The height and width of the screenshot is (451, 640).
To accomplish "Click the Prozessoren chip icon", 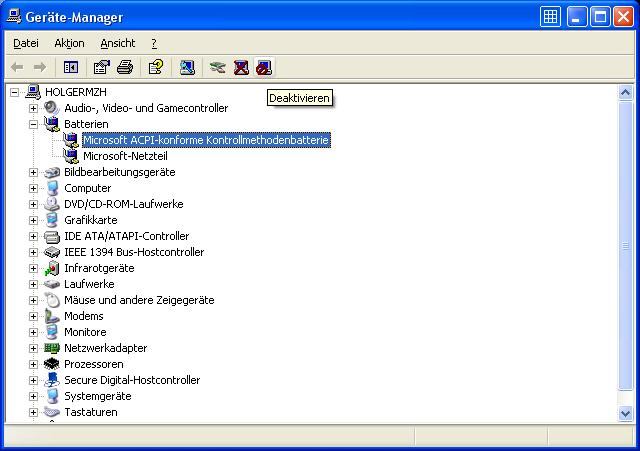I will [51, 364].
